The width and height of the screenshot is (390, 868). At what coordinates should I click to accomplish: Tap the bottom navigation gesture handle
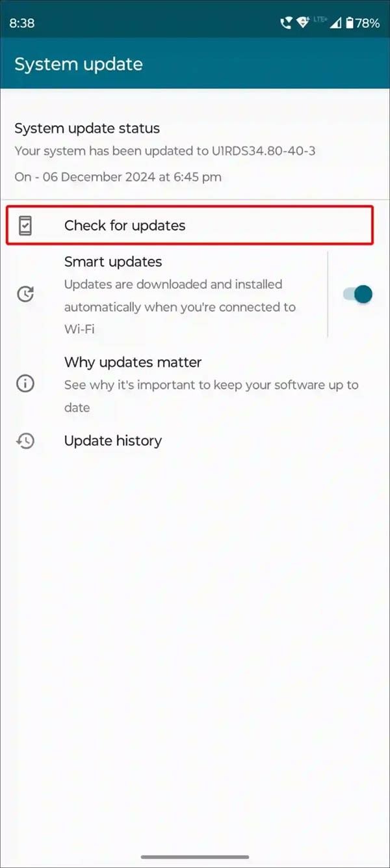(x=195, y=857)
